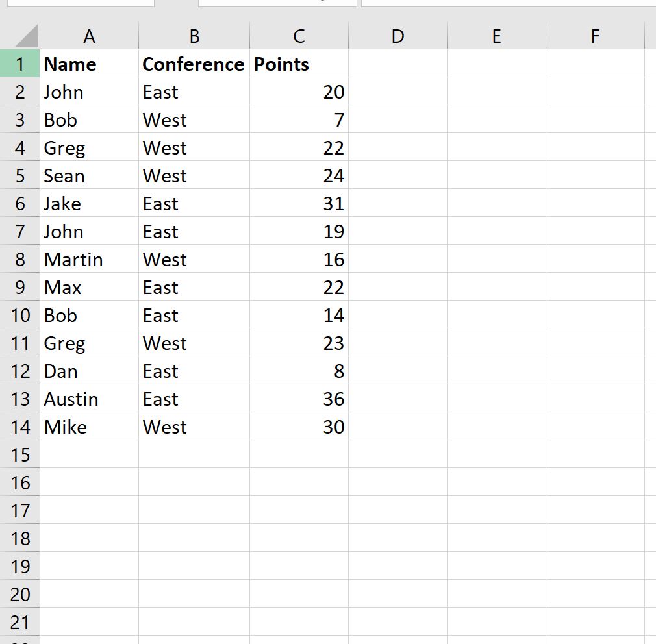Select the cell containing Austin
Viewport: 656px width, 644px height.
click(89, 399)
